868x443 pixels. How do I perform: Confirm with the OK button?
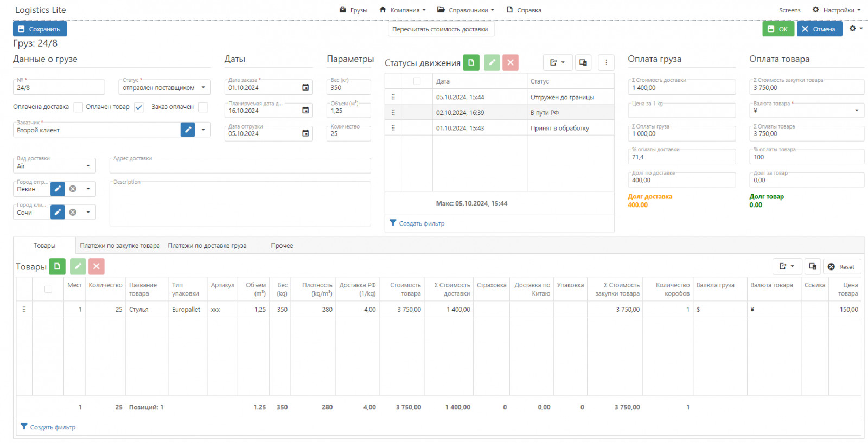[x=778, y=29]
